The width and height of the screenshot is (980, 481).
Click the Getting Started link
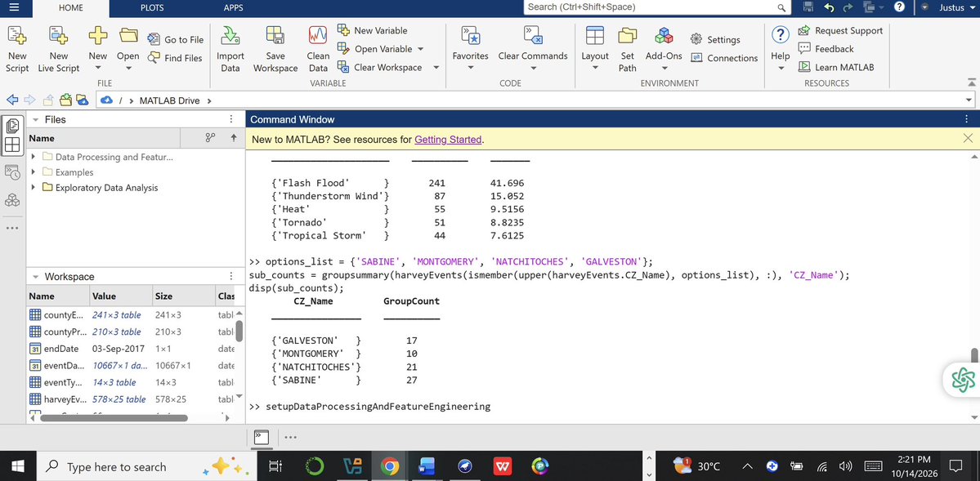coord(448,140)
